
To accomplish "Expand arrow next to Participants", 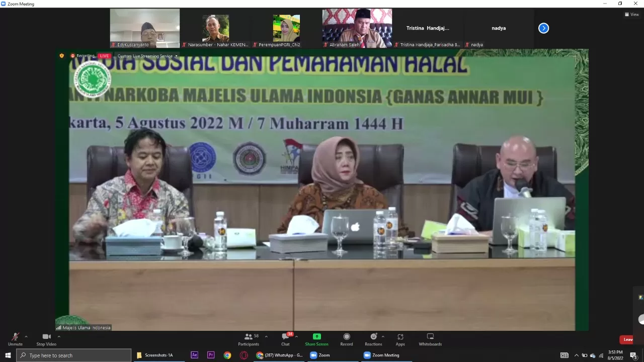I will (x=266, y=337).
